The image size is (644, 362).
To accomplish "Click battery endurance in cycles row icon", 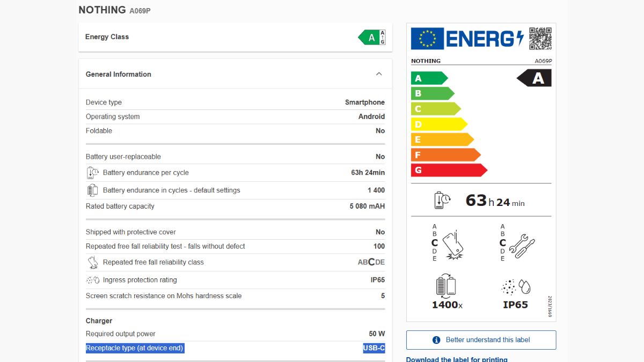I will coord(92,190).
